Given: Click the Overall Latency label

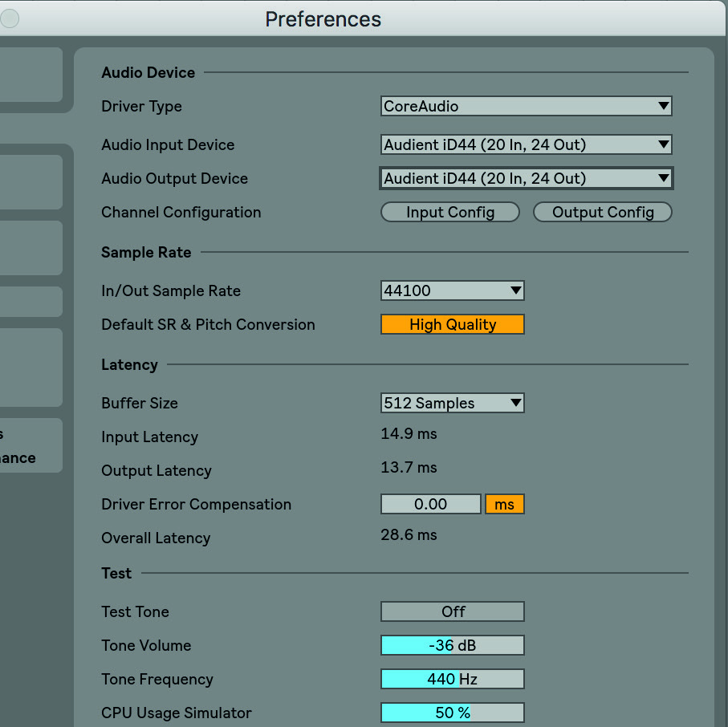Looking at the screenshot, I should (x=156, y=538).
